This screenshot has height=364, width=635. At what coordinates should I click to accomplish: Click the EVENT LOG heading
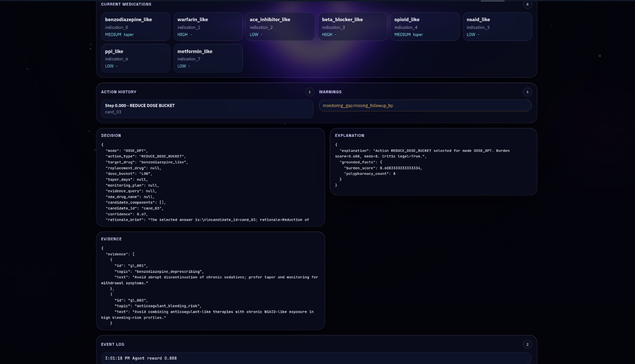click(x=113, y=345)
